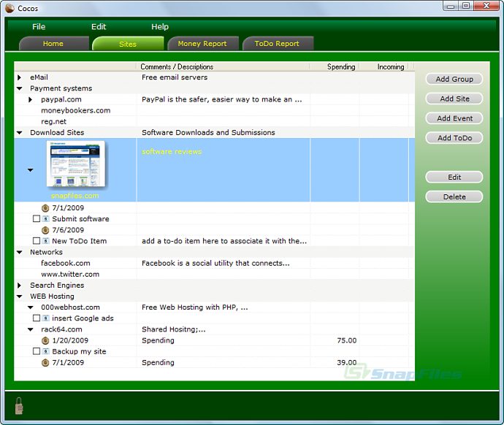Click the Free Web Hosting with PHP description
The image size is (504, 425).
[195, 307]
